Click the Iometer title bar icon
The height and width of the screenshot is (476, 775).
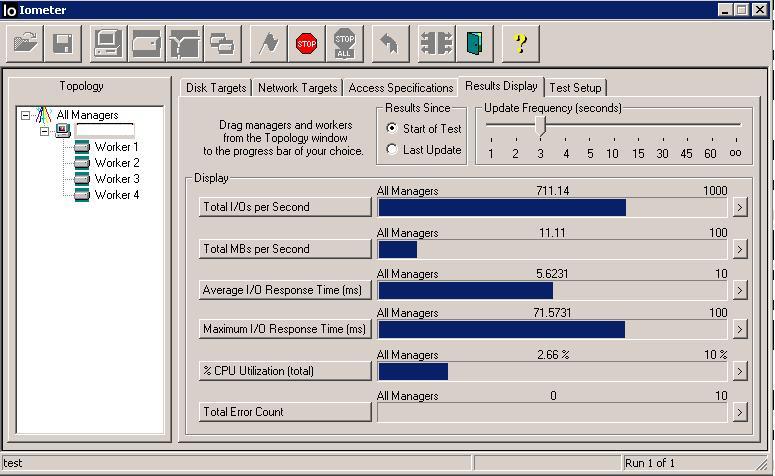10,10
